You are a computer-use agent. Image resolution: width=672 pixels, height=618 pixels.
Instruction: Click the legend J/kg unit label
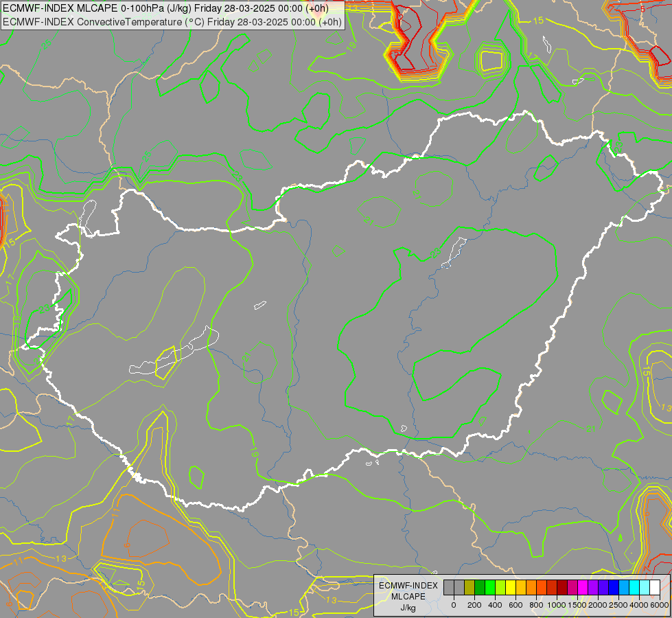408,608
